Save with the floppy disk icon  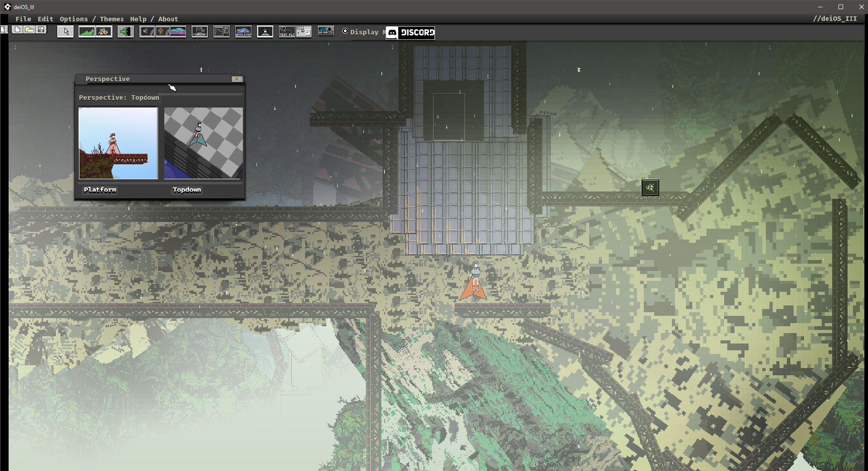(x=41, y=30)
